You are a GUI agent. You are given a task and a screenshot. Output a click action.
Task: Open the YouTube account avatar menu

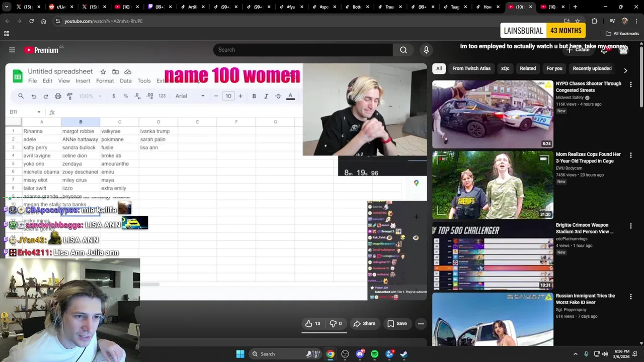click(x=624, y=50)
